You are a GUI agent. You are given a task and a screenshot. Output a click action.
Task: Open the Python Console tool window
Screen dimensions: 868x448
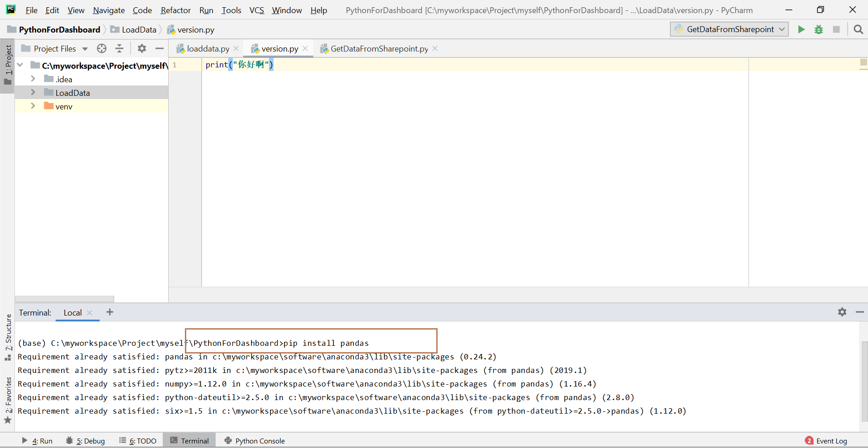(x=255, y=441)
